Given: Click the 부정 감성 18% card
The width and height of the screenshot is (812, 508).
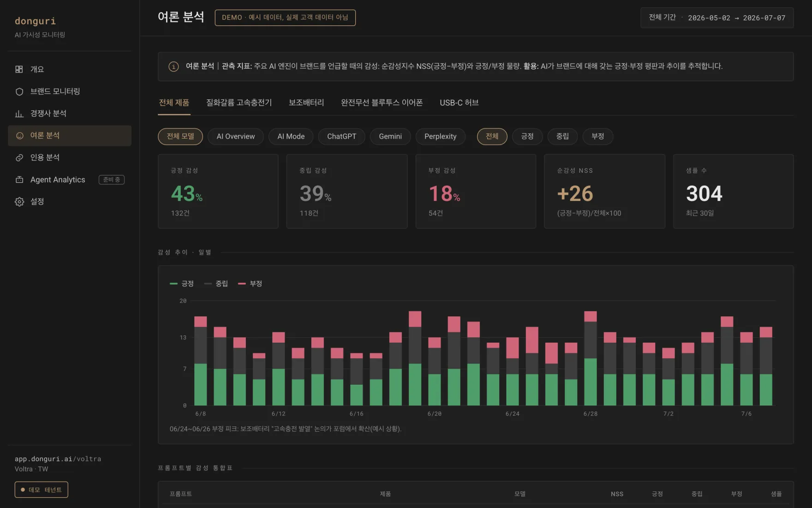Looking at the screenshot, I should coord(476,191).
